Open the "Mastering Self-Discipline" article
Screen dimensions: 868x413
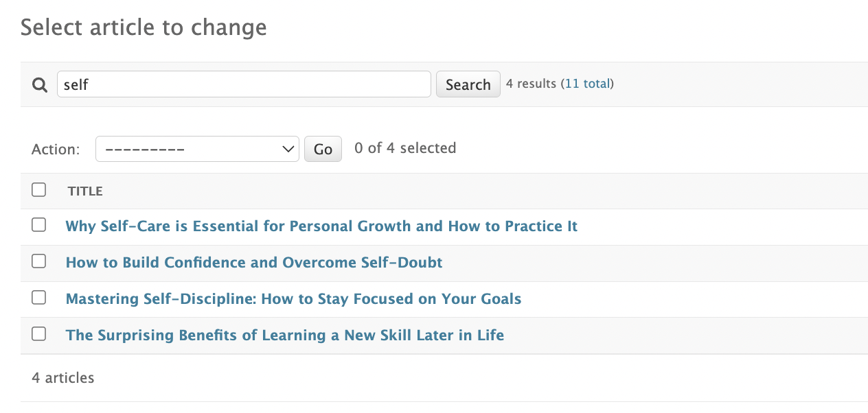pyautogui.click(x=293, y=298)
